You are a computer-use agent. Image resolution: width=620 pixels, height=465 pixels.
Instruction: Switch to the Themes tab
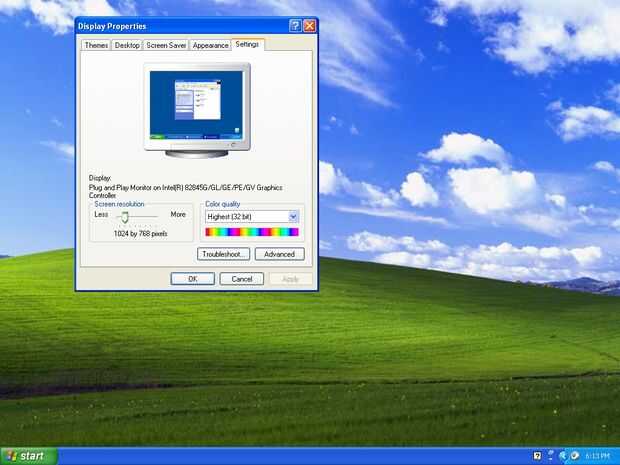(x=96, y=45)
